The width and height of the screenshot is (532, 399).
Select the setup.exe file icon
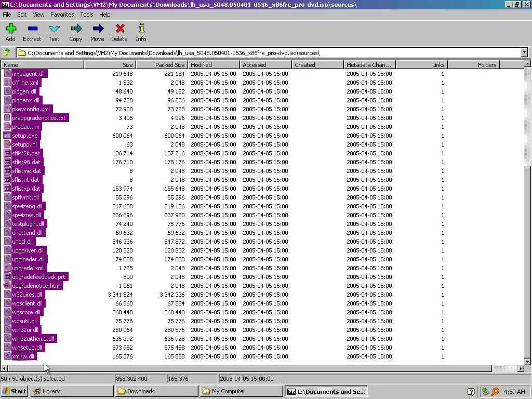tap(7, 136)
